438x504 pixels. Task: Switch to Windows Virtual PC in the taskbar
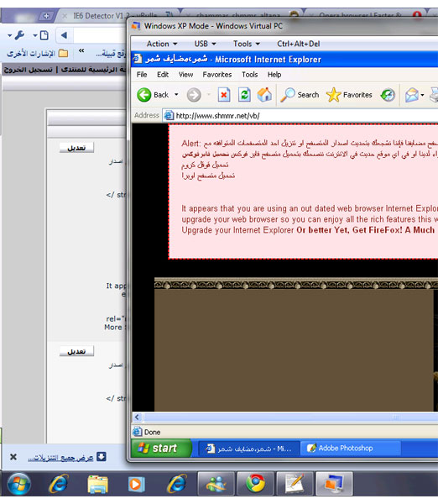pos(334,484)
